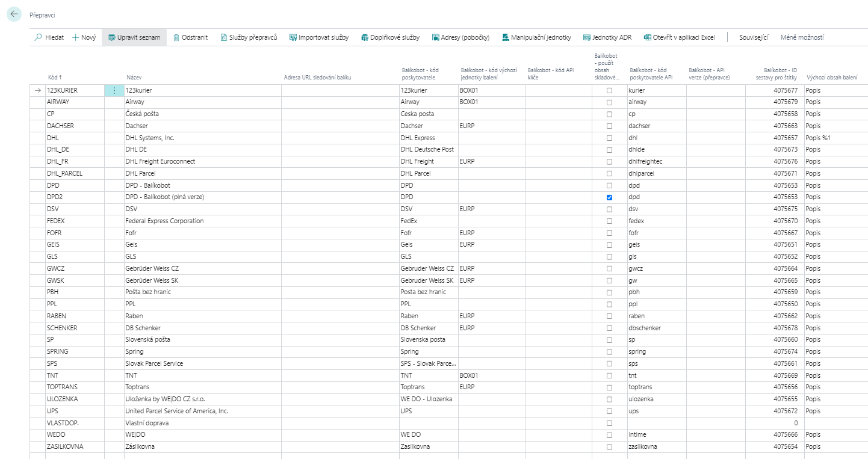Click the Odstranit trash icon
868x459 pixels.
pyautogui.click(x=176, y=37)
